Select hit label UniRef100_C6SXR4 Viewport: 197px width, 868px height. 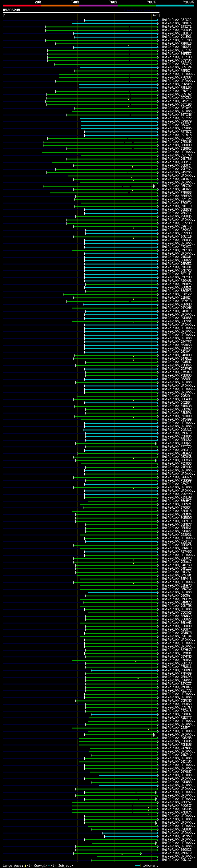(177, 125)
